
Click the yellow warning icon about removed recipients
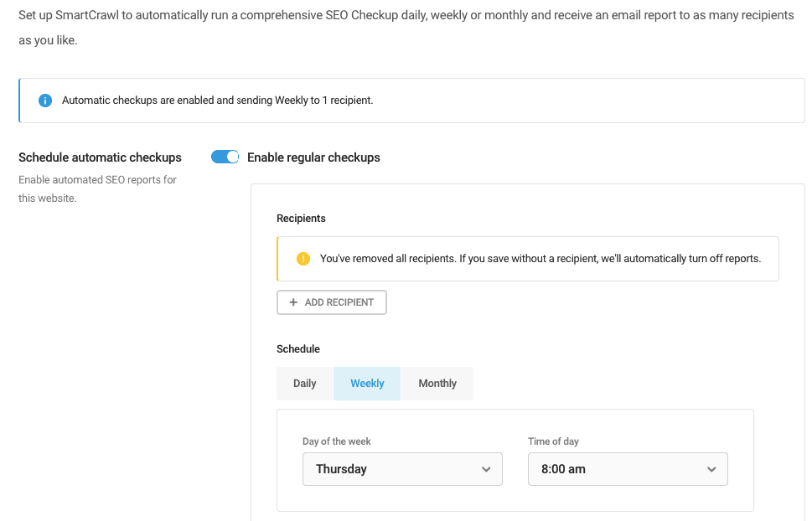point(303,259)
